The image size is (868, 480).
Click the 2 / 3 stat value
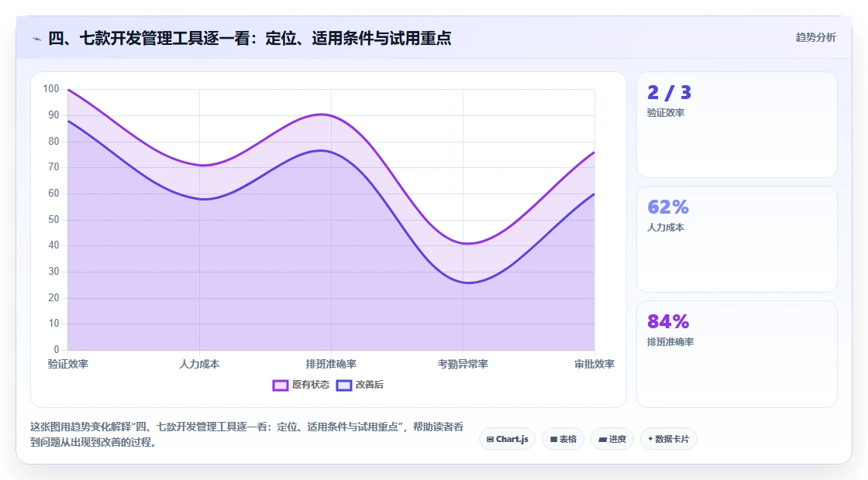(x=670, y=92)
